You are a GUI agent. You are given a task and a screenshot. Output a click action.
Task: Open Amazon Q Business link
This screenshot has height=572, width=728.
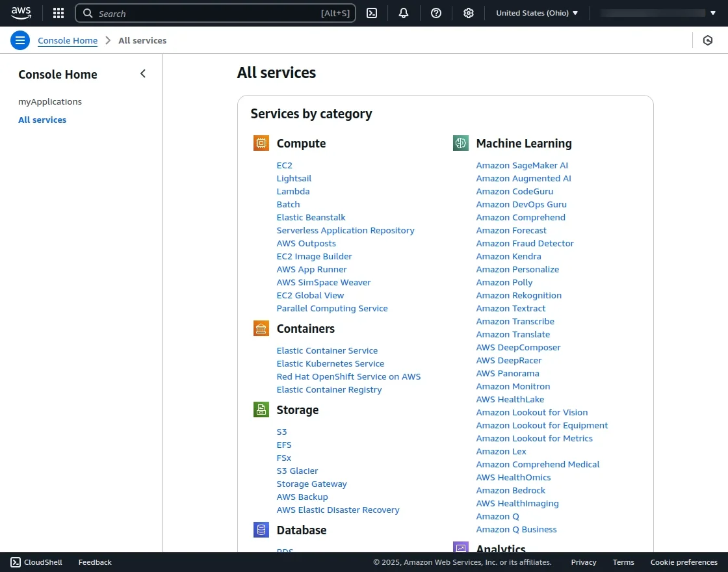point(516,529)
